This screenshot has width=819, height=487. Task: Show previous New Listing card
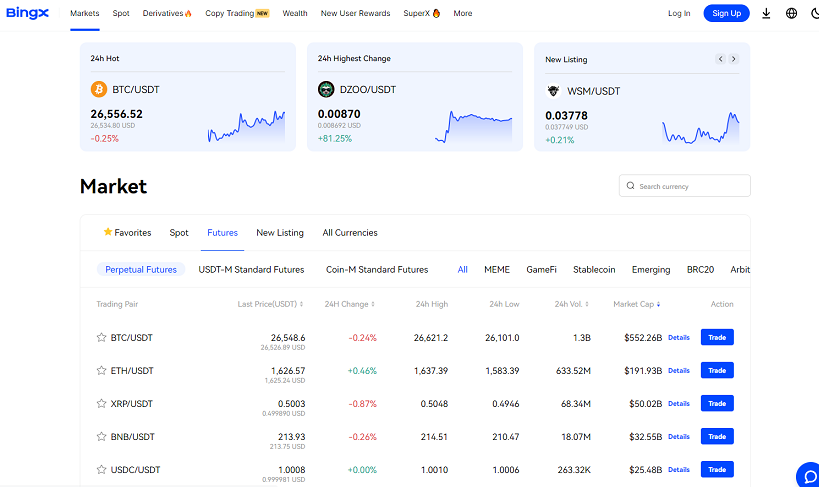click(x=720, y=59)
